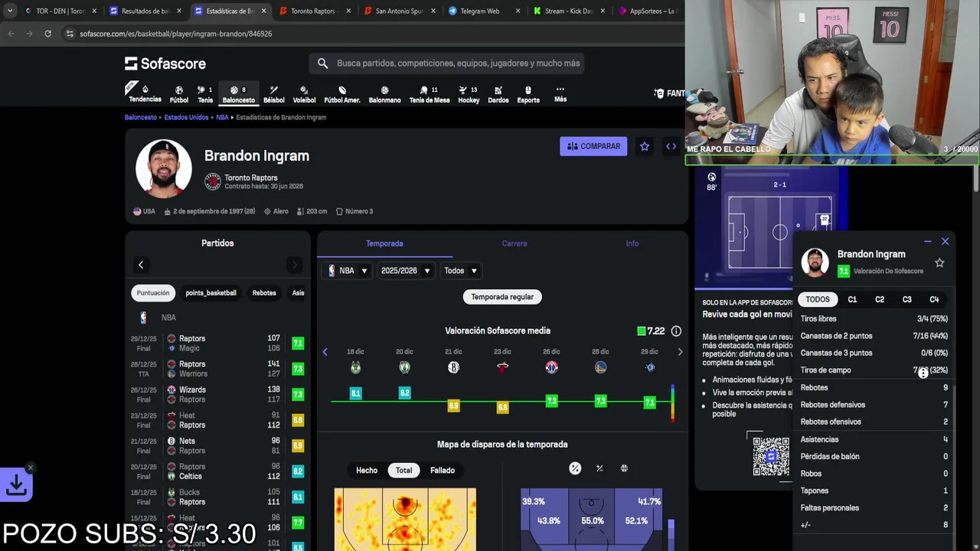
Task: Open Fútbol Amer. sport icon
Action: click(x=342, y=94)
